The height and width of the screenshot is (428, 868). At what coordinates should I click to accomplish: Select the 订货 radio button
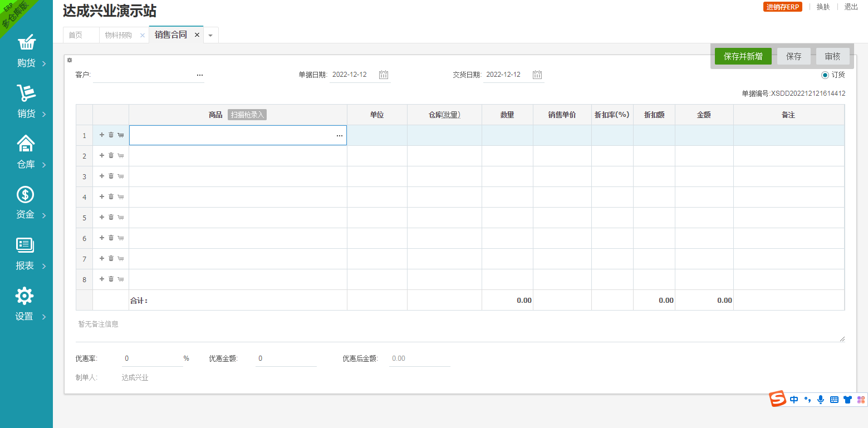[x=825, y=75]
